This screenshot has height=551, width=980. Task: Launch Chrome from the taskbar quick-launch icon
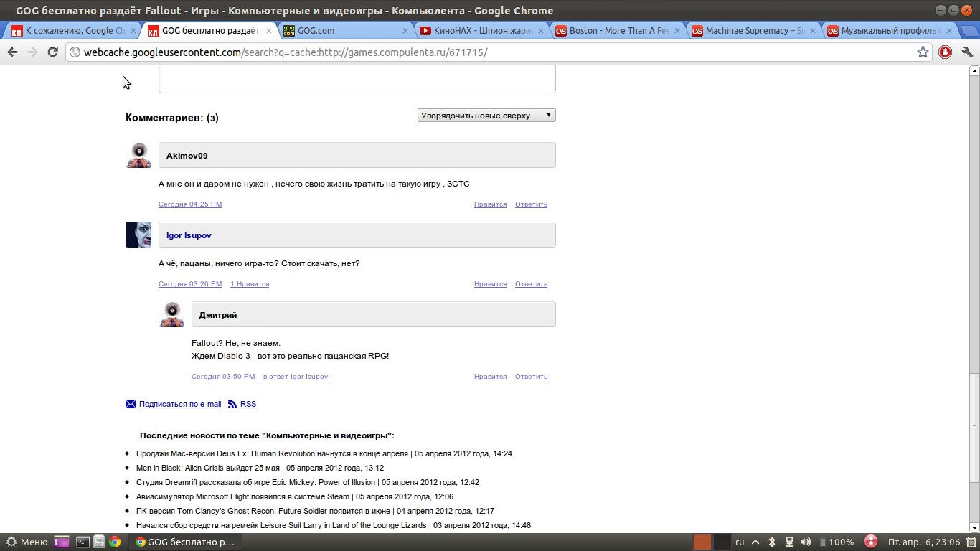click(x=115, y=542)
